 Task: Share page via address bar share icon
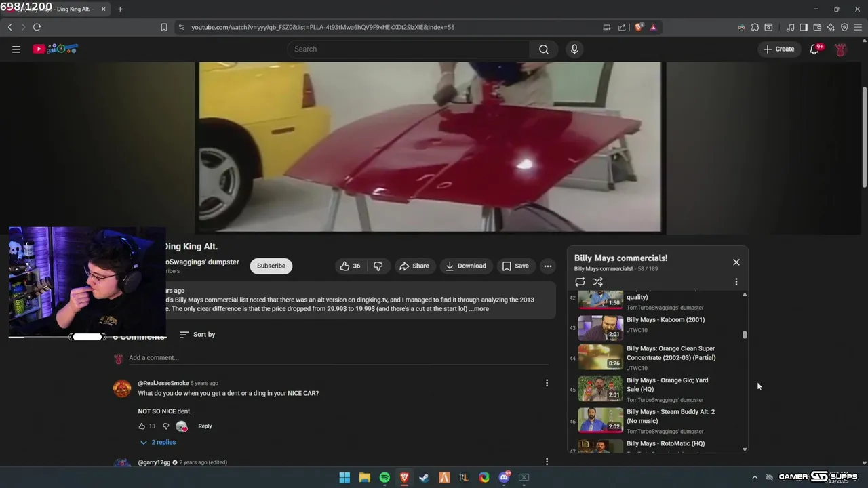click(x=622, y=27)
